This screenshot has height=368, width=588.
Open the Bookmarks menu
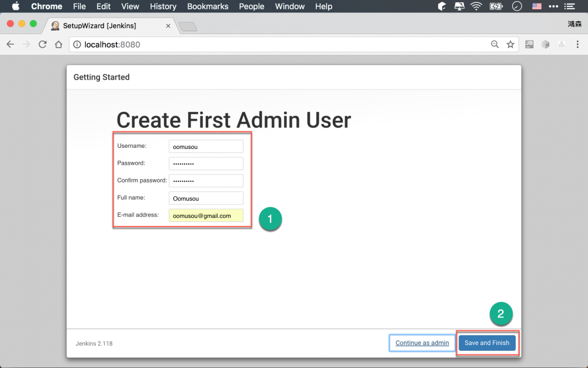pos(208,6)
